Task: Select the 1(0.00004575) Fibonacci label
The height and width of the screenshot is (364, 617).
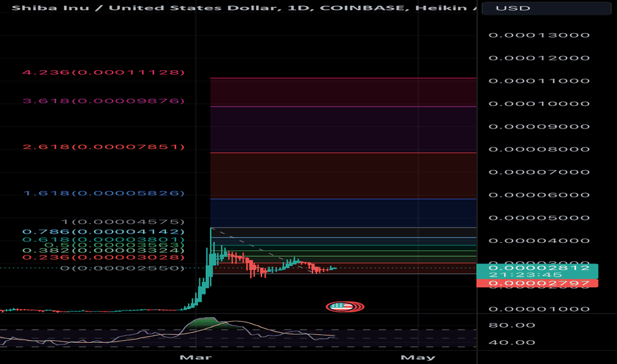Action: point(122,222)
